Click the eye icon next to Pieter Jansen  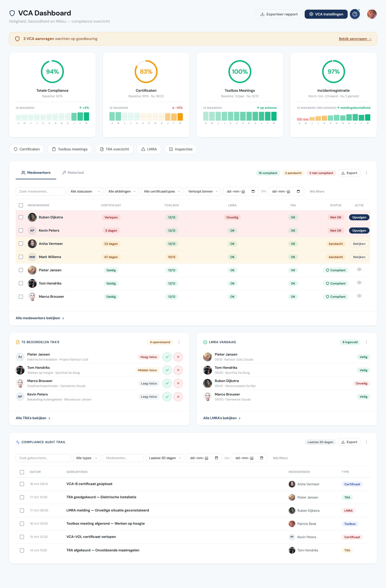point(359,270)
